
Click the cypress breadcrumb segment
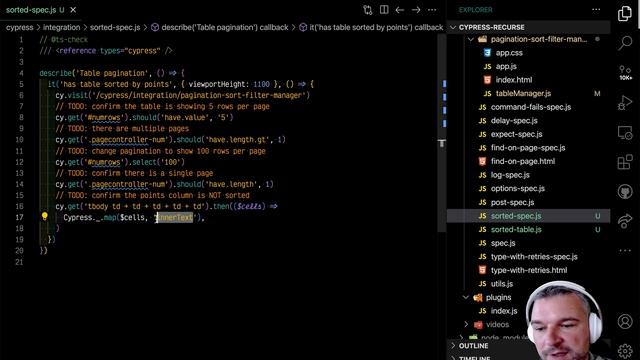click(x=20, y=27)
